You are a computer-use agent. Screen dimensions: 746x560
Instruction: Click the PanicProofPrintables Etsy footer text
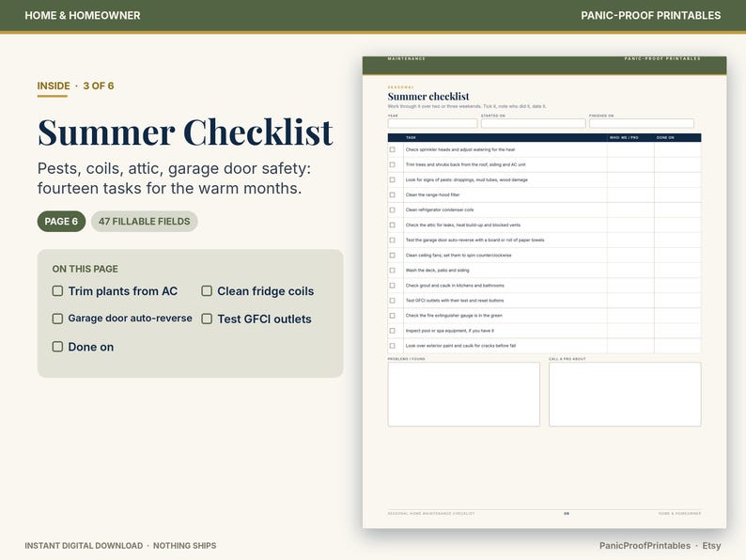[660, 545]
